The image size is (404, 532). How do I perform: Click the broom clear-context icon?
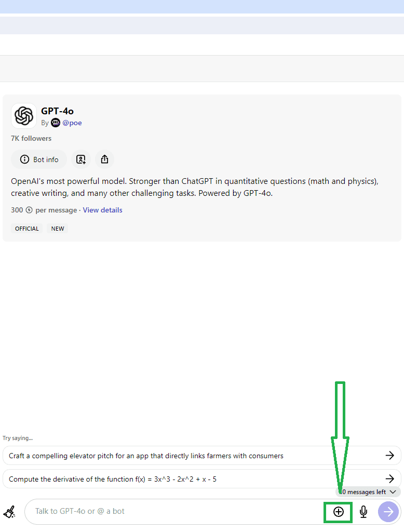click(x=9, y=512)
